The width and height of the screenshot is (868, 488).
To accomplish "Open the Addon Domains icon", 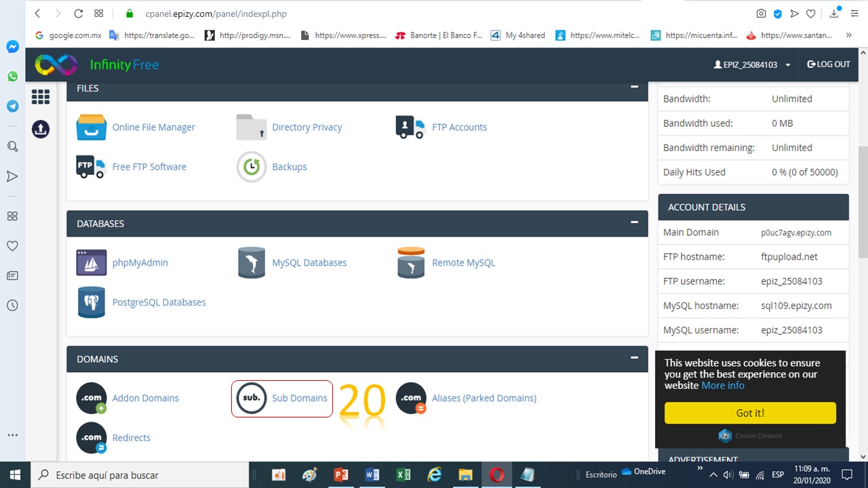I will [91, 399].
